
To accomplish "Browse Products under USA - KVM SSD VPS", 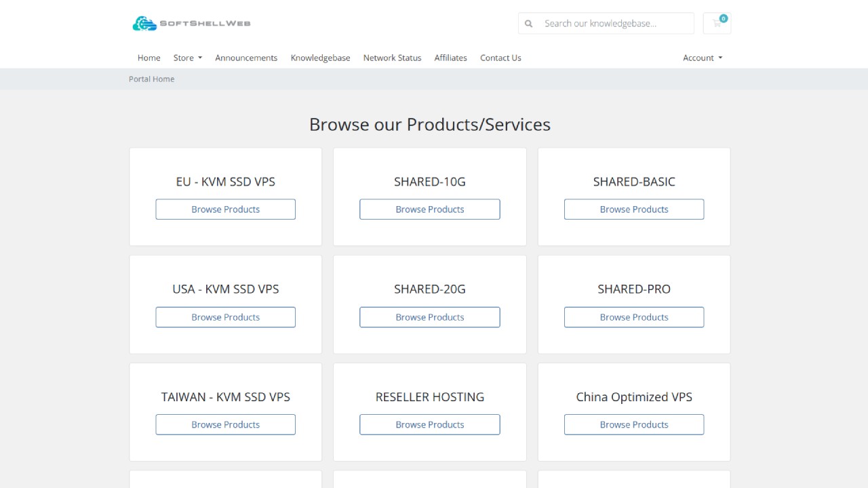I will (x=225, y=317).
